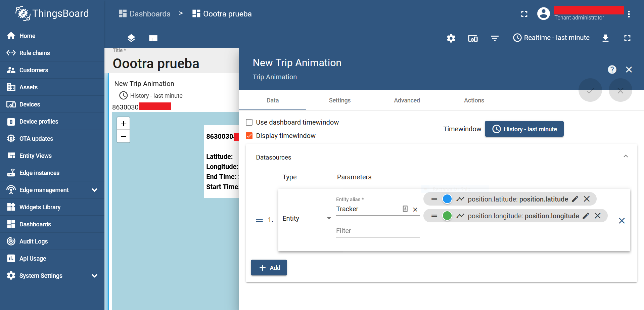Open Rule chains in the sidebar
This screenshot has height=310, width=644.
pos(52,53)
